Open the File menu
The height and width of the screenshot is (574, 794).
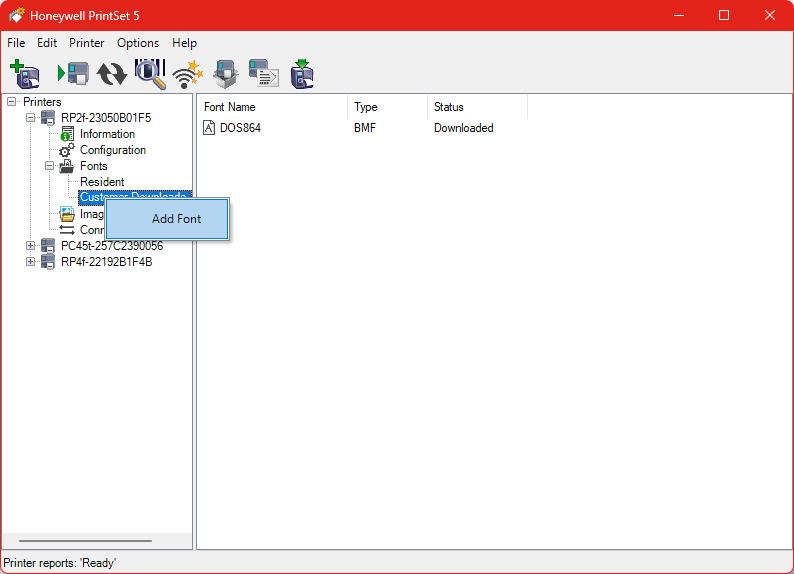(16, 43)
